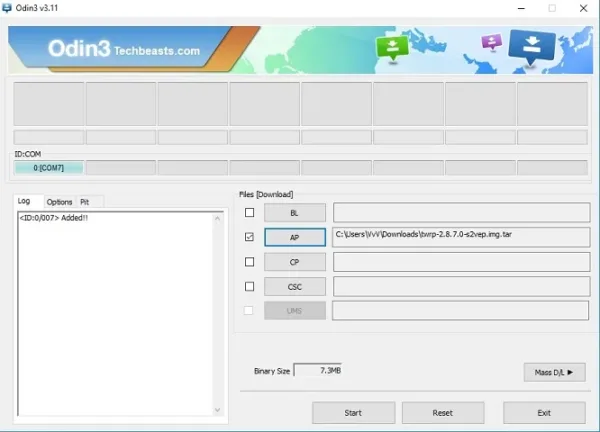The height and width of the screenshot is (432, 600).
Task: Open the Pit tab
Action: [x=85, y=202]
